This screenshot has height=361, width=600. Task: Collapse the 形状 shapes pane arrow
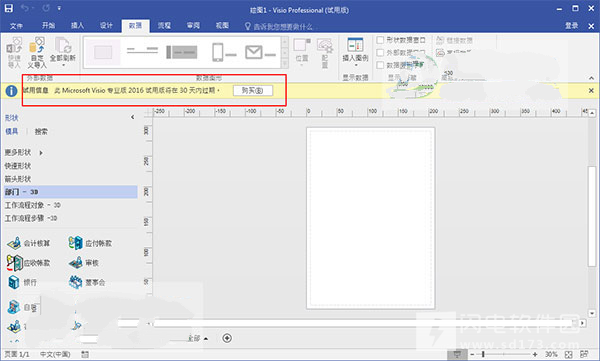[x=132, y=117]
